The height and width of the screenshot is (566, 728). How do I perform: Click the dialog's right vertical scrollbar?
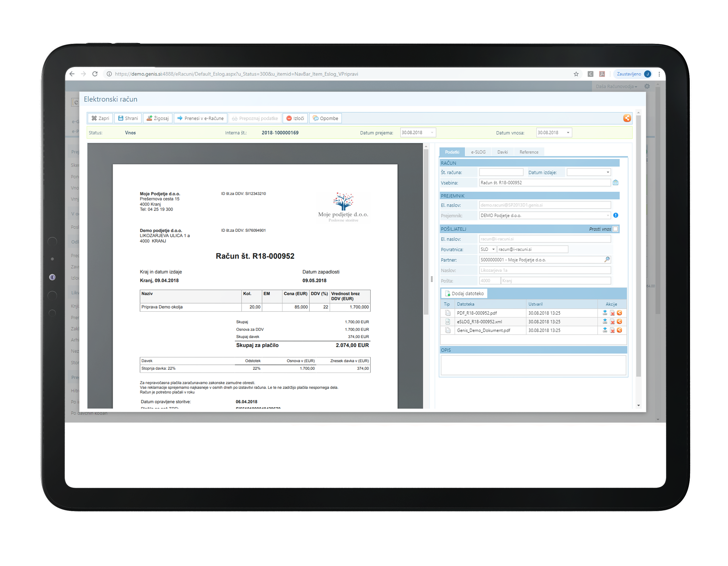click(x=638, y=247)
